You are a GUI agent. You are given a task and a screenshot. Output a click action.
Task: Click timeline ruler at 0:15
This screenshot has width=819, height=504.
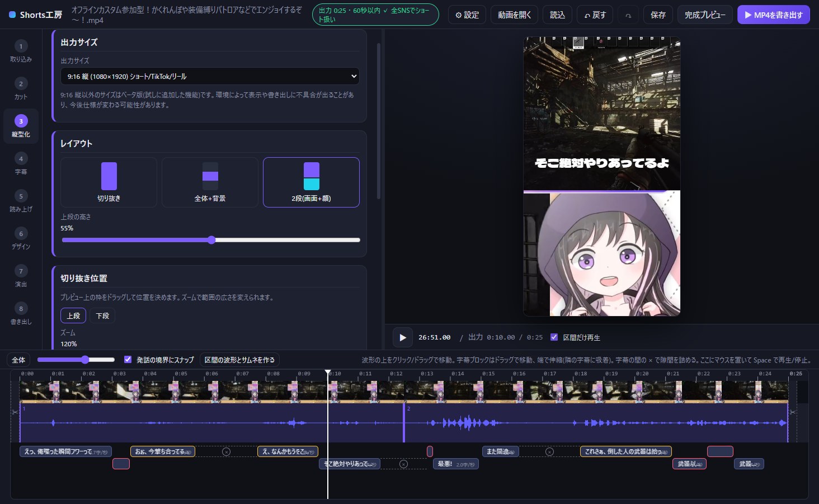tap(488, 374)
